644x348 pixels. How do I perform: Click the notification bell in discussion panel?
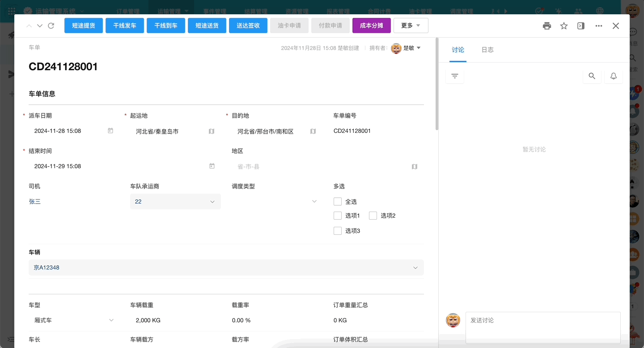tap(614, 76)
